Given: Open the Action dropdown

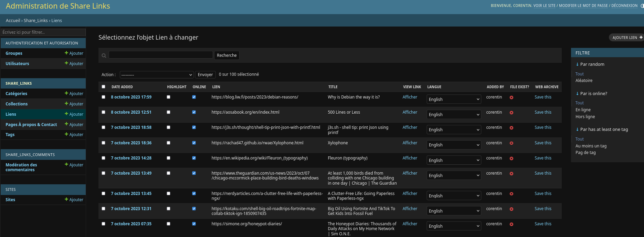Looking at the screenshot, I should [x=157, y=75].
